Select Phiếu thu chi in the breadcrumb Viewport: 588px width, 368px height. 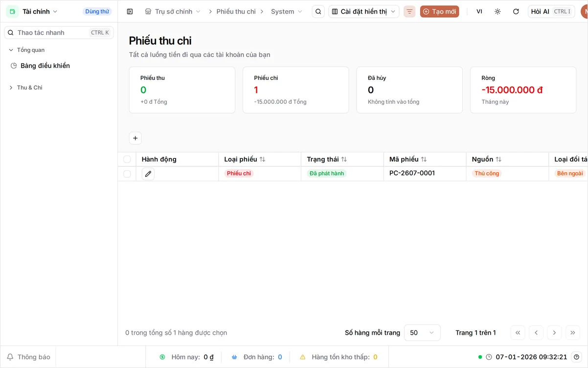point(236,11)
